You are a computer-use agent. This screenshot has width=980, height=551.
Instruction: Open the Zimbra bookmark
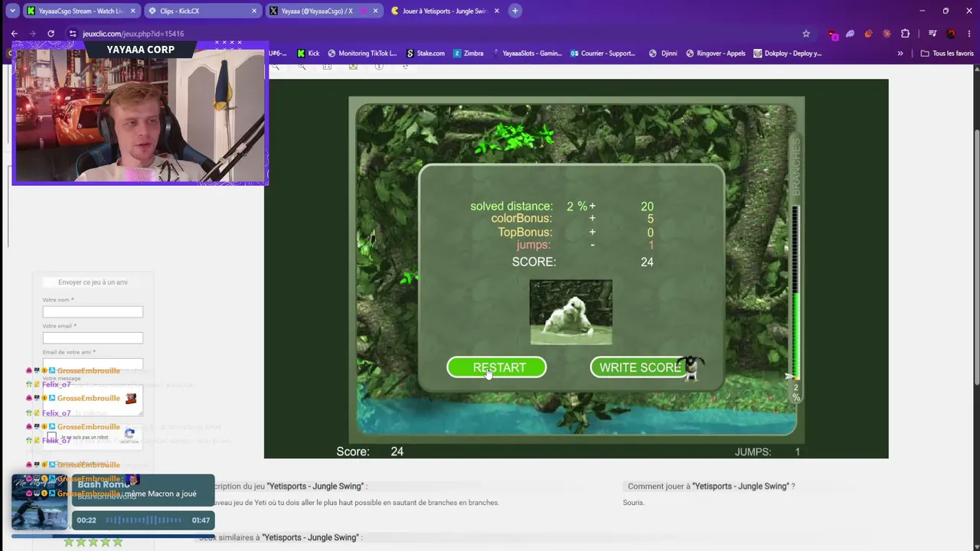(468, 54)
